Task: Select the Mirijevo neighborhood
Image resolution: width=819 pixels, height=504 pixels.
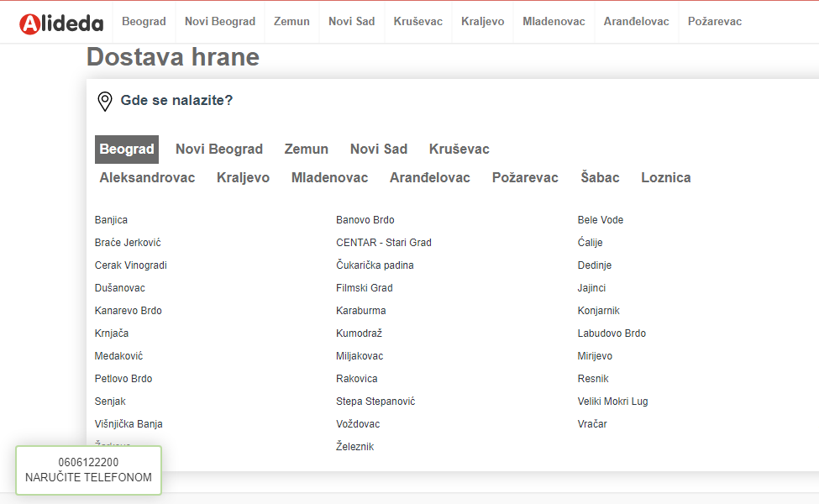Action: tap(595, 356)
